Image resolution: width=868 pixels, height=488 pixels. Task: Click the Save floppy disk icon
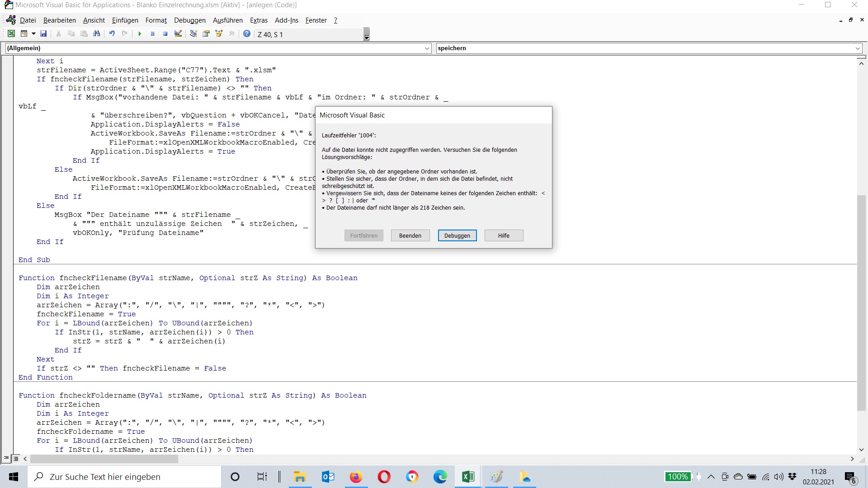coord(43,34)
